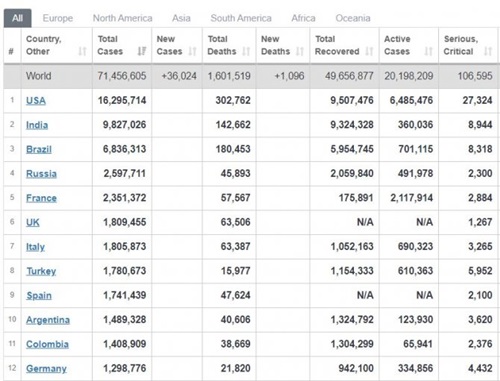Select Russia total cases 2,597,711

click(124, 173)
